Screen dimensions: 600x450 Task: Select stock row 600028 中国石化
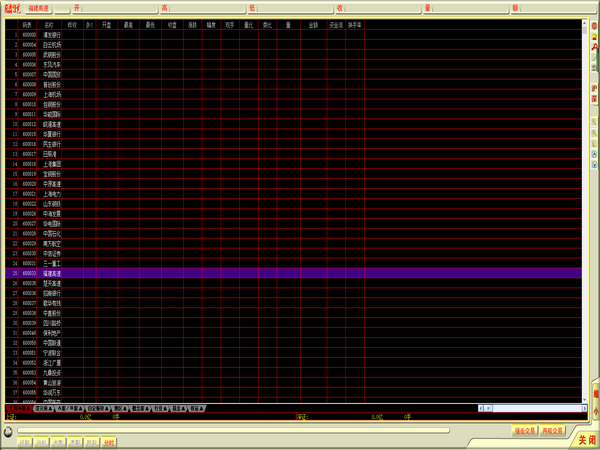(x=50, y=233)
